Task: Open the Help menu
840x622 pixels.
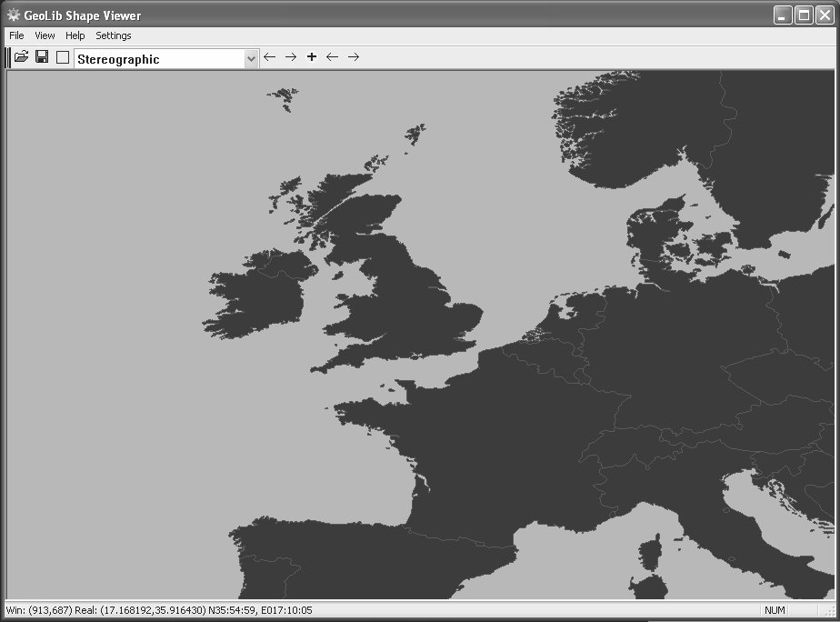Action: coord(75,35)
